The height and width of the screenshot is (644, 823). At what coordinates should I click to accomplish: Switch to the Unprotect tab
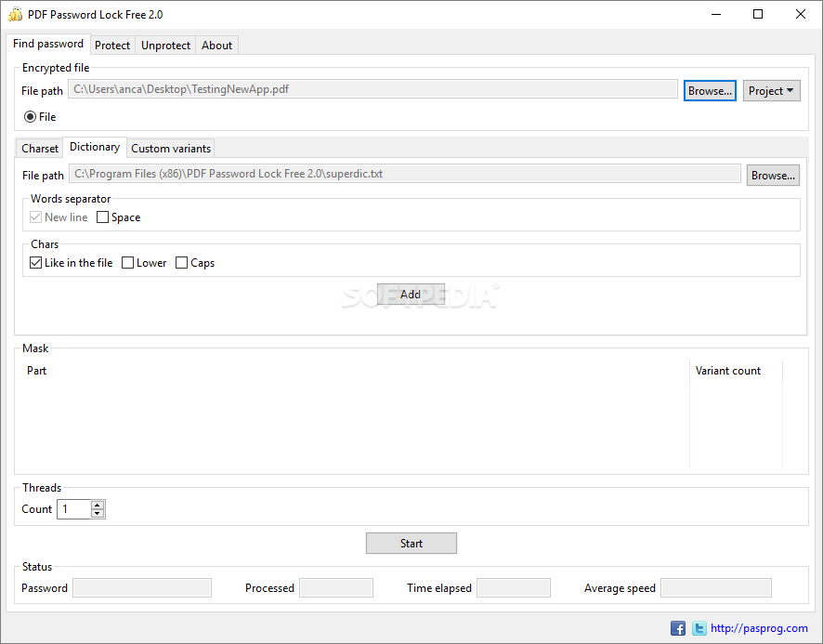pyautogui.click(x=165, y=46)
